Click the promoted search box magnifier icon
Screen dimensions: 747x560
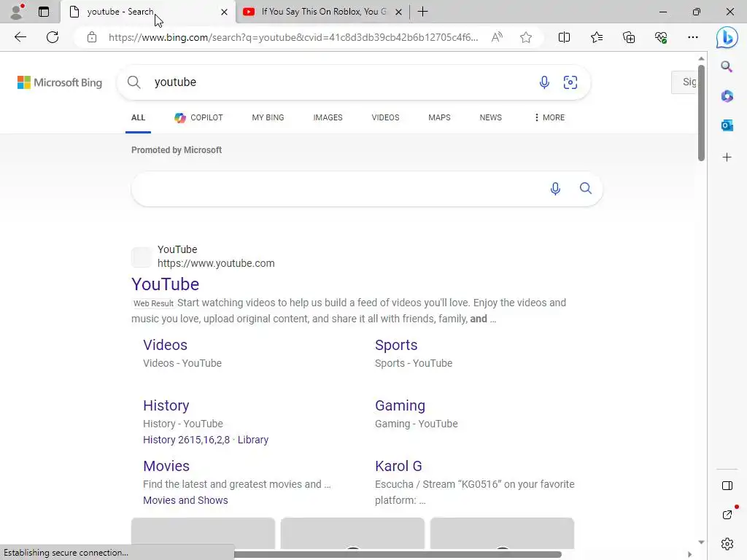coord(586,188)
